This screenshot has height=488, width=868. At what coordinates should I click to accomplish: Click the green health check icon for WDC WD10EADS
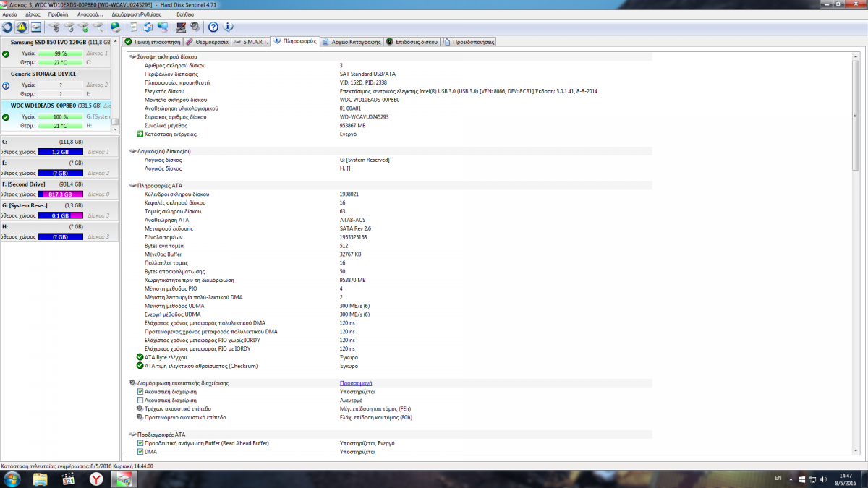coord(6,116)
